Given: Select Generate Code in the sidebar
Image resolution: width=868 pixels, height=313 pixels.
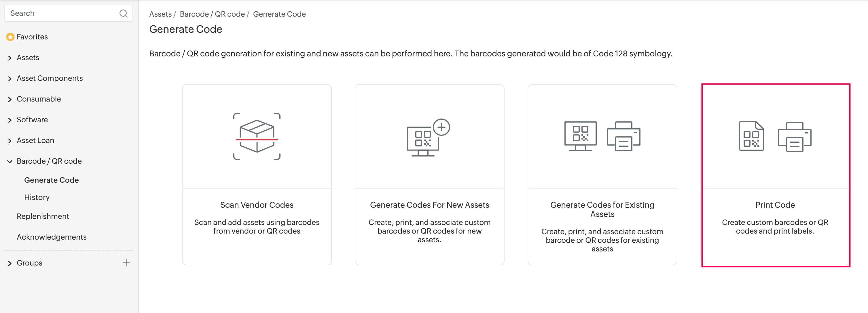Looking at the screenshot, I should (51, 180).
